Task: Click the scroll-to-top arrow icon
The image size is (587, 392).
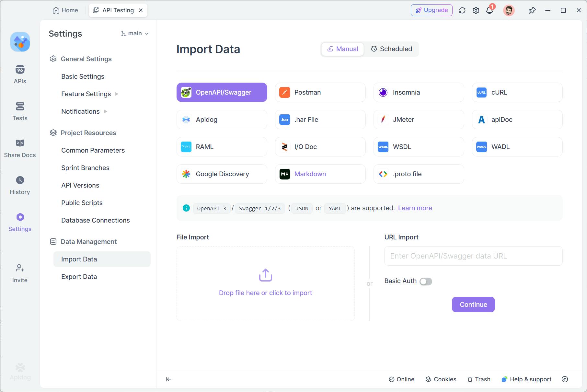Action: tap(565, 379)
